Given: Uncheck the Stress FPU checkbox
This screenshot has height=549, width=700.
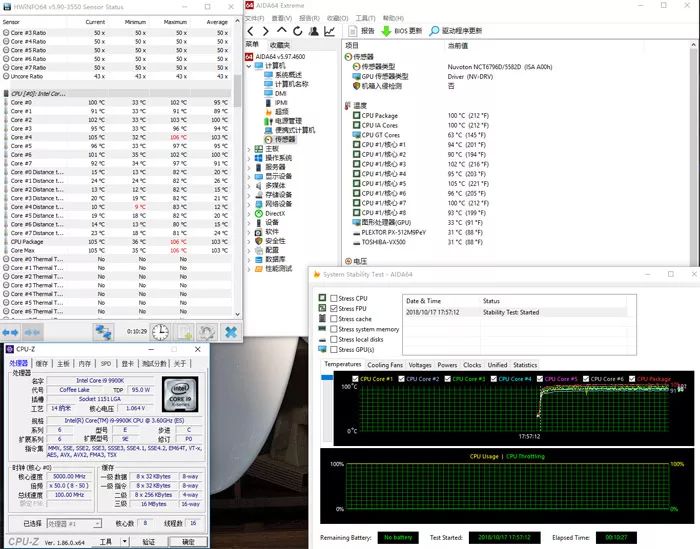Looking at the screenshot, I should coord(333,308).
